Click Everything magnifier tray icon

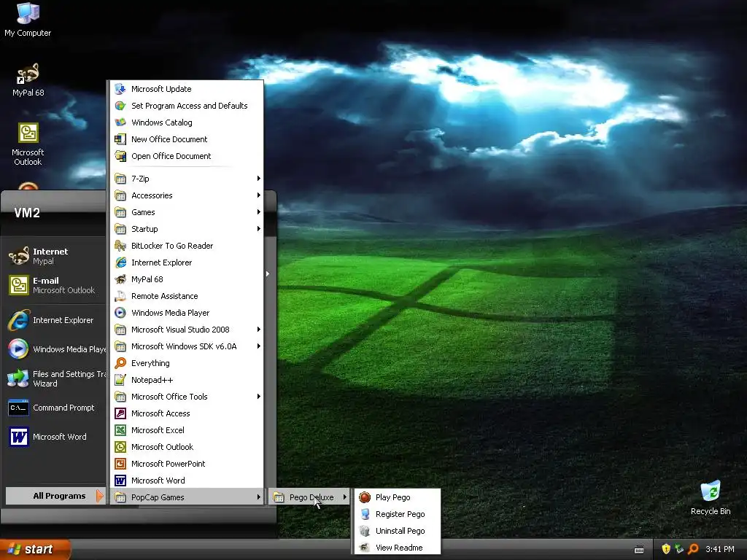693,549
